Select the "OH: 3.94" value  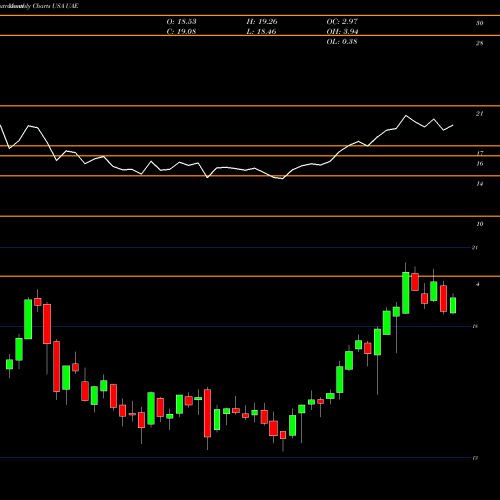(342, 32)
